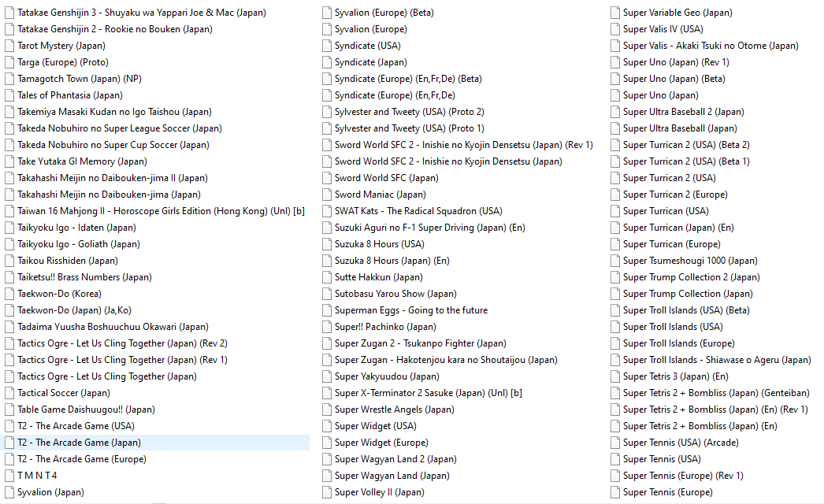Image resolution: width=824 pixels, height=504 pixels.
Task: Select Taikyoku Igo - Goliath (Japan)
Action: (78, 244)
